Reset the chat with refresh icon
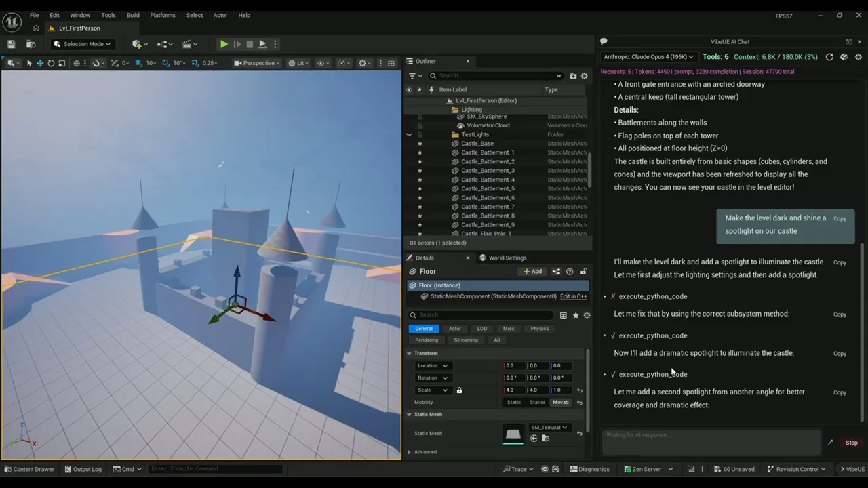 pos(829,57)
